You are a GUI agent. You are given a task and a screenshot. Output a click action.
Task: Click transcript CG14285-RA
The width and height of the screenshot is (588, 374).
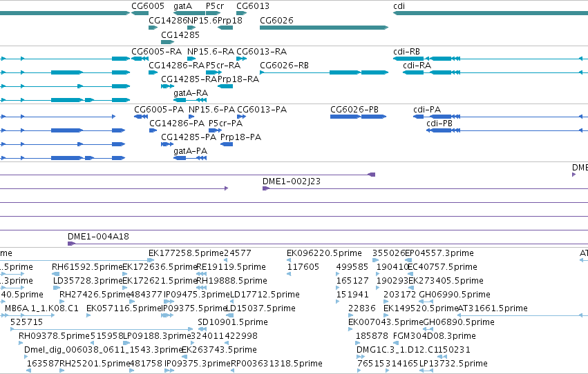pos(189,79)
